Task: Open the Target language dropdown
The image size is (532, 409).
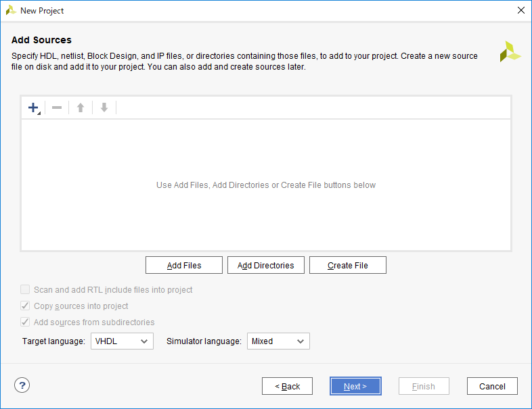Action: (x=122, y=341)
